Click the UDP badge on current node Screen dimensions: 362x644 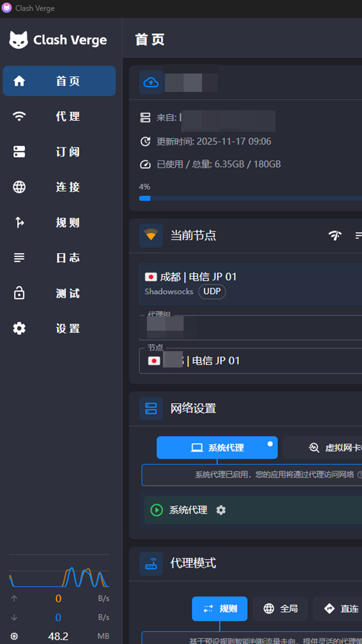[x=212, y=291]
